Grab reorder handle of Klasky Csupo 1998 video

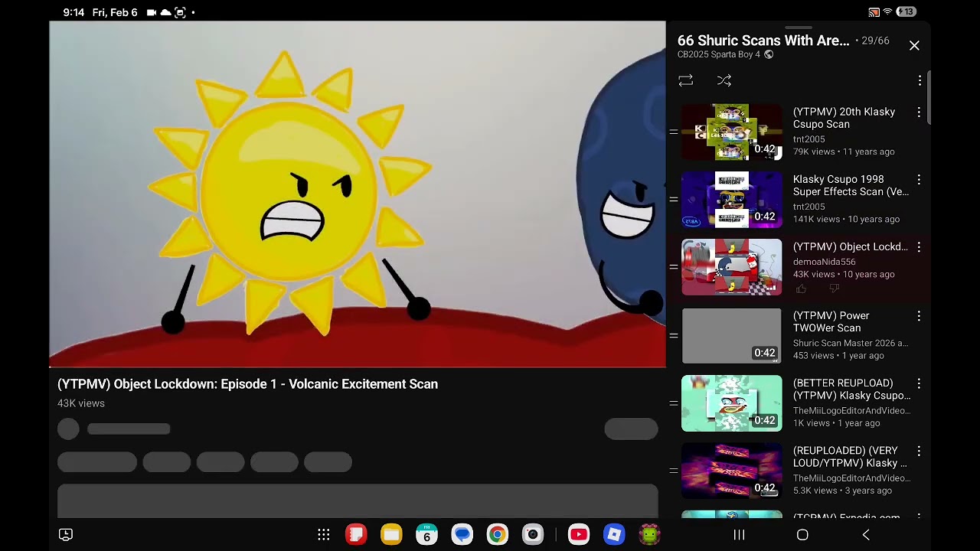(673, 200)
